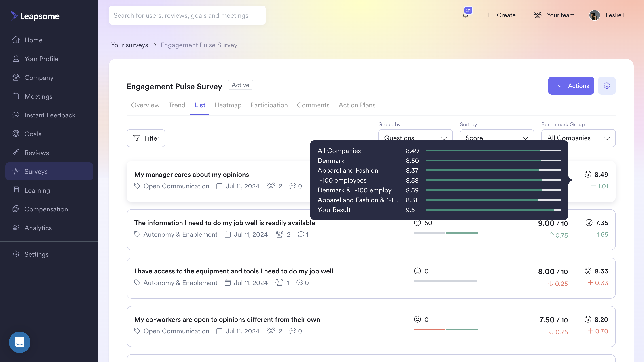Click the Active status badge

(x=240, y=85)
